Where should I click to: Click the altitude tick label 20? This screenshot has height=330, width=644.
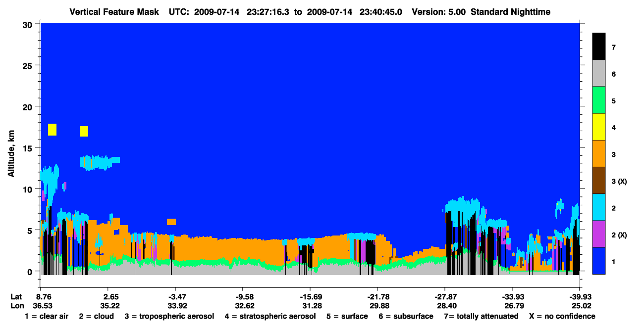(x=29, y=106)
